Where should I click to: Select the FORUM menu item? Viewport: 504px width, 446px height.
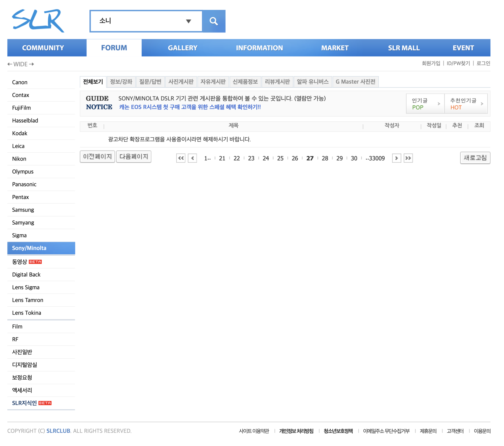[x=114, y=47]
